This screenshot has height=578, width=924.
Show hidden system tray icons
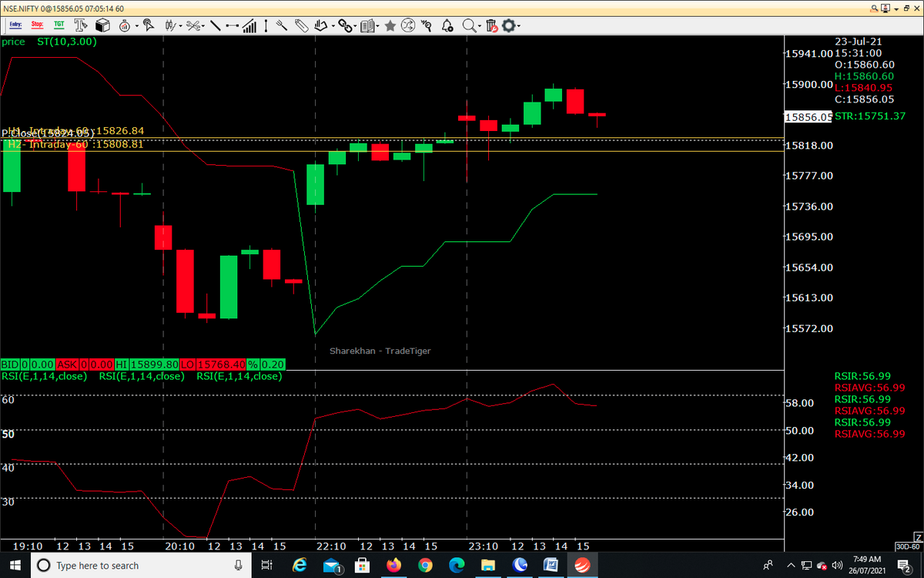(790, 565)
